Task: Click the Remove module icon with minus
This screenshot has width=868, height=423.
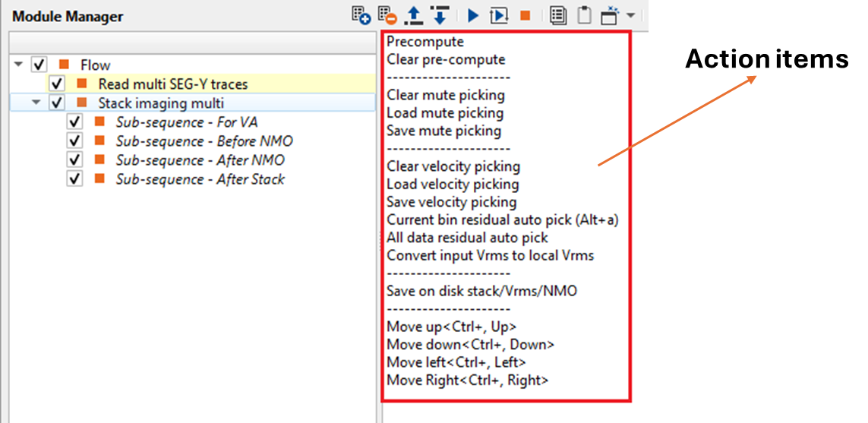Action: point(387,15)
